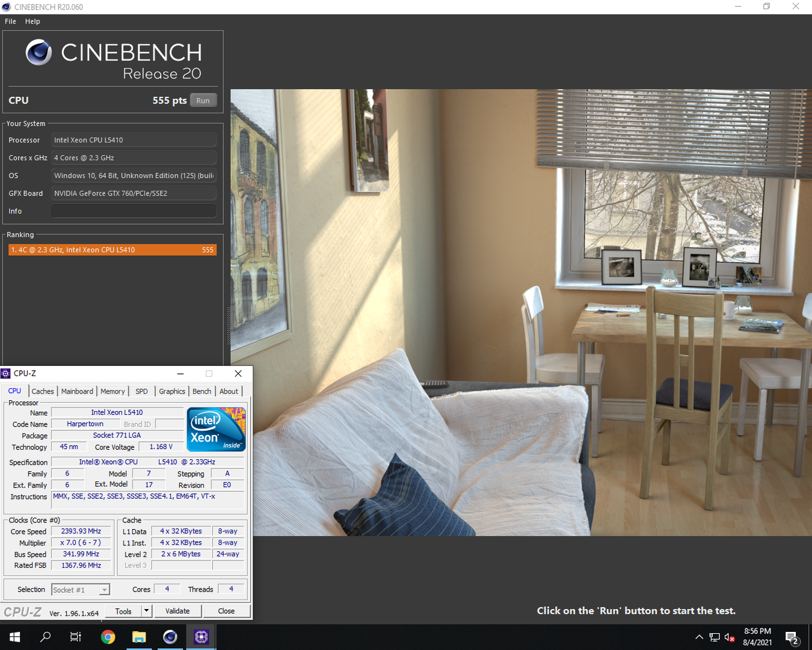This screenshot has width=812, height=650.
Task: Click Technology value 45 nm
Action: [x=69, y=447]
